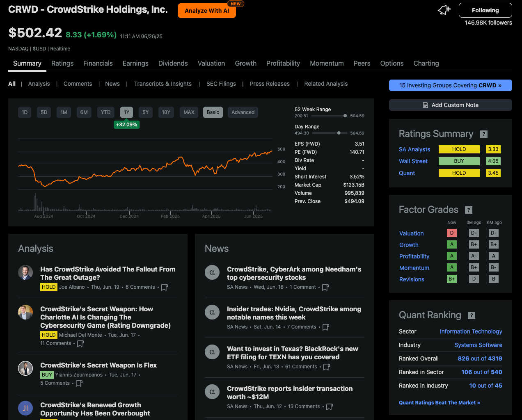Bookmark the BlackRock TEXN ETF news item
Screen dimensions: 522x420
(327, 367)
